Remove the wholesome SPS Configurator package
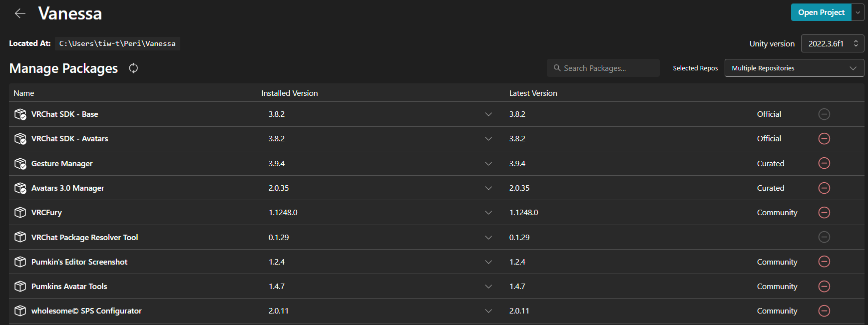The height and width of the screenshot is (325, 868). 824,311
